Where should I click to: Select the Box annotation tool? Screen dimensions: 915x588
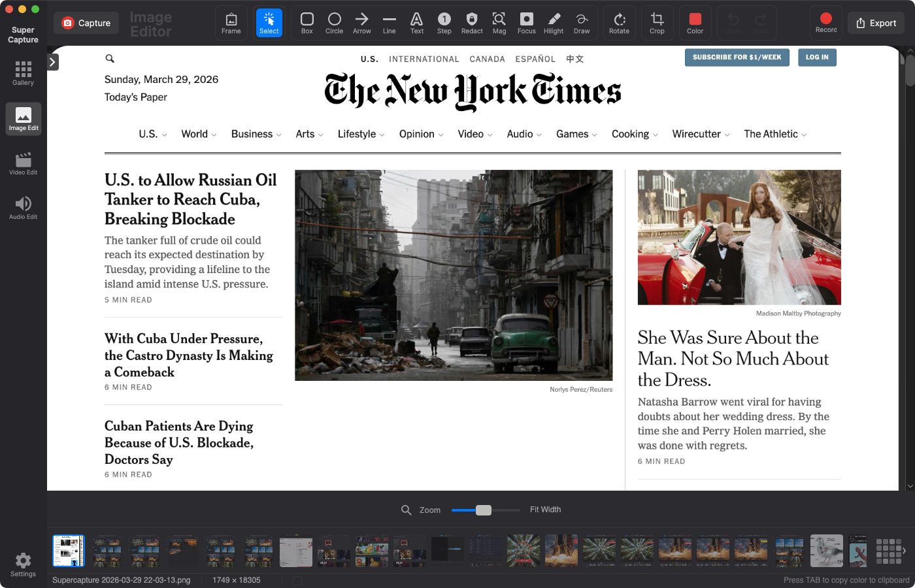point(307,23)
